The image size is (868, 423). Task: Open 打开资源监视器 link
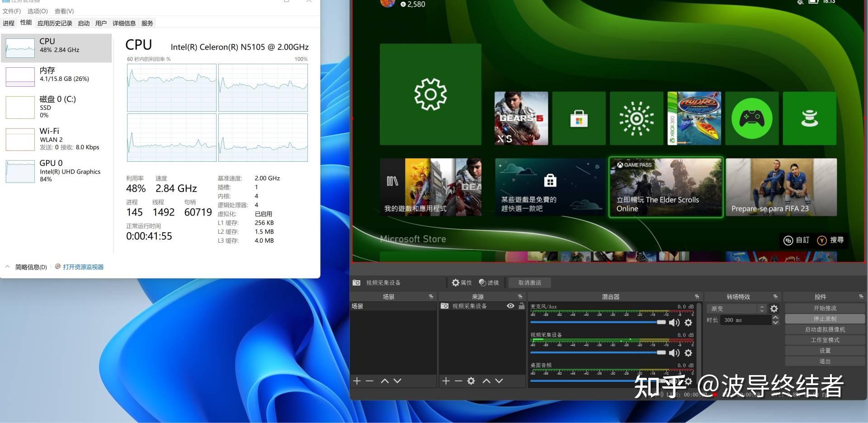[x=83, y=267]
